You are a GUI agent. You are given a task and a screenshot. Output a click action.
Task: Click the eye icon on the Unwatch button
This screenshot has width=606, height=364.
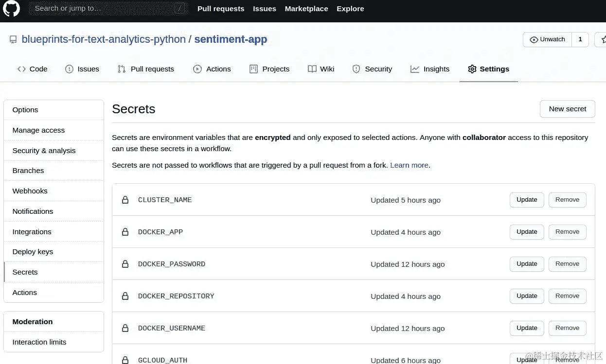pos(534,39)
